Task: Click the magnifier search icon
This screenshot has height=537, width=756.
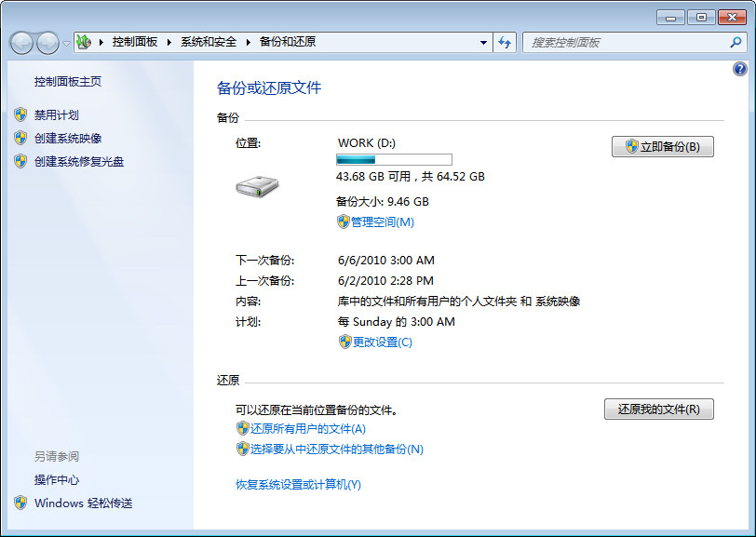Action: [736, 43]
